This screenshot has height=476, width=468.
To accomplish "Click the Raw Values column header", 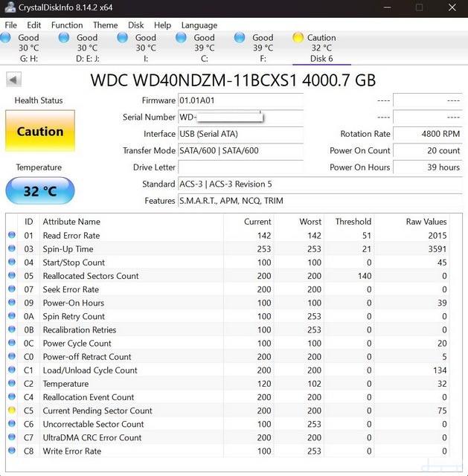I will pos(426,222).
